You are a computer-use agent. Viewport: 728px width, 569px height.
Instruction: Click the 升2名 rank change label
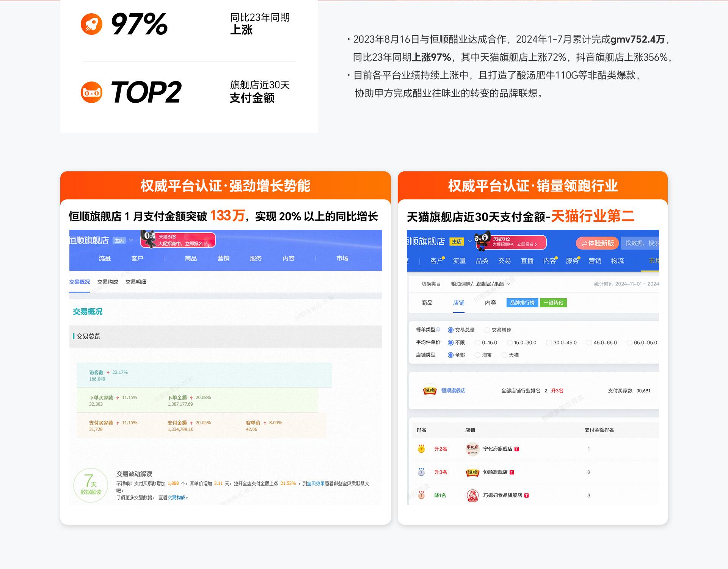tap(441, 449)
